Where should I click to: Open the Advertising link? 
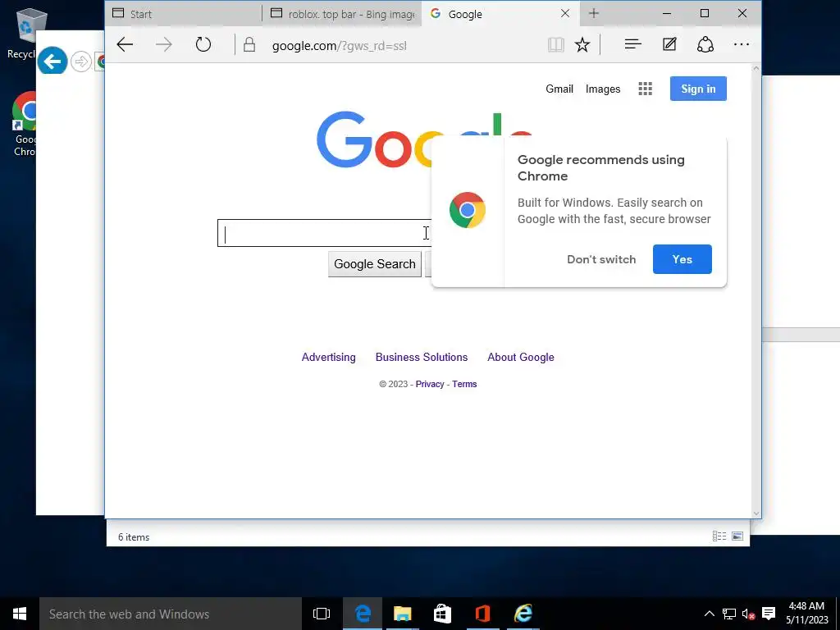click(328, 358)
